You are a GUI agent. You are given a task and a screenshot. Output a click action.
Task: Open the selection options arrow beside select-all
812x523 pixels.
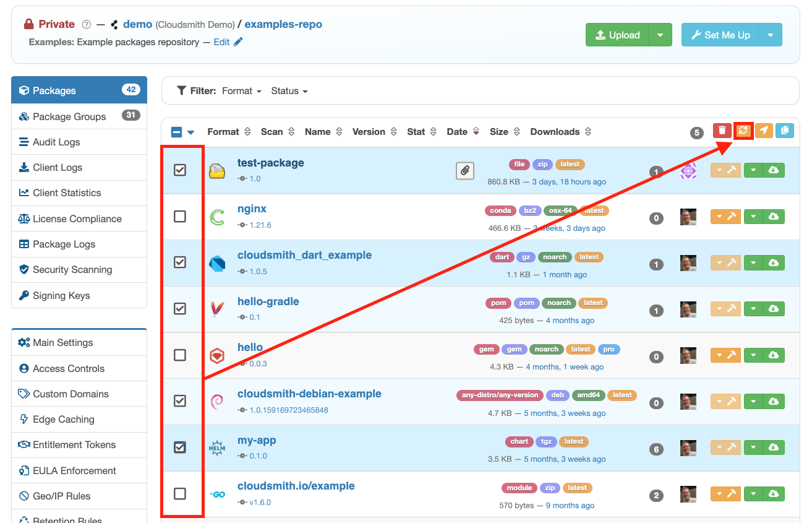click(x=190, y=132)
